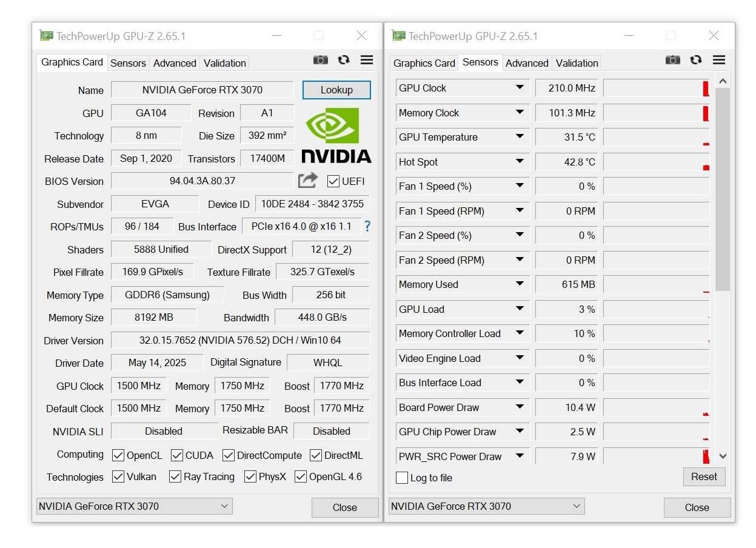The width and height of the screenshot is (756, 548).
Task: Switch to Graphics Card tab in right window
Action: 424,63
